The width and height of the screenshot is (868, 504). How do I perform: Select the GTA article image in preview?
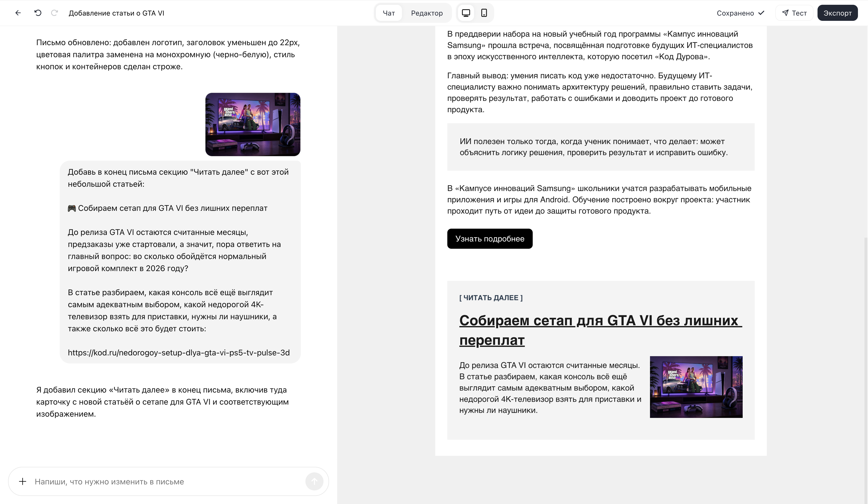point(696,387)
